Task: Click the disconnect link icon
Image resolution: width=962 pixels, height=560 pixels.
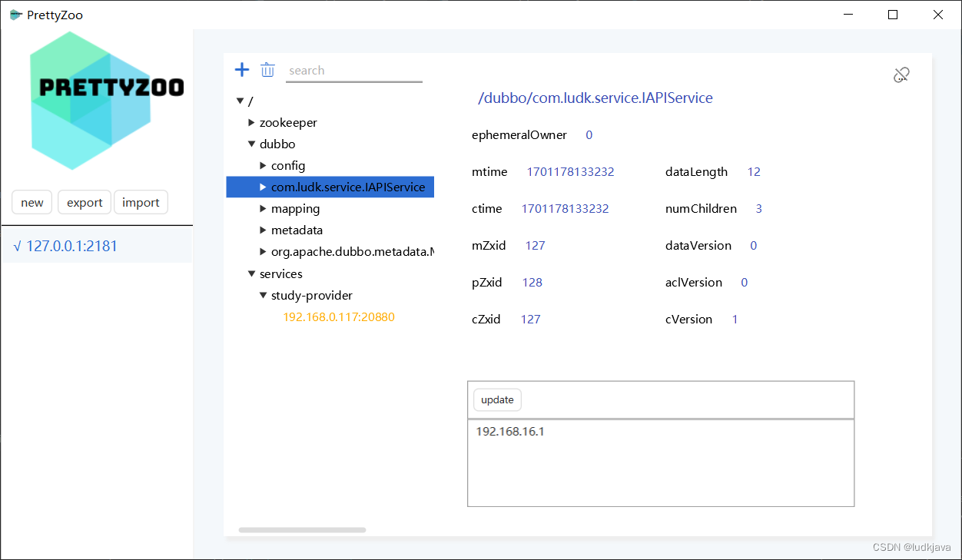Action: [x=901, y=75]
